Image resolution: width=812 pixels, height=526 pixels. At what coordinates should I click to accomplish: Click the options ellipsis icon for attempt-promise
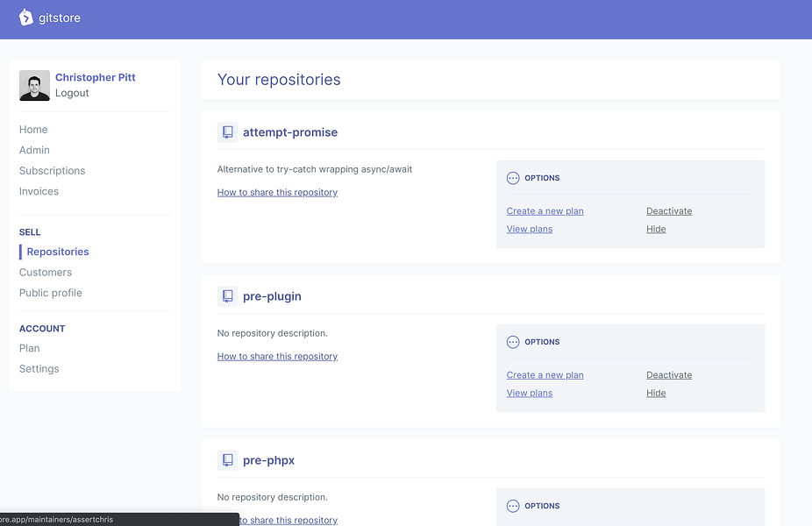pos(513,178)
